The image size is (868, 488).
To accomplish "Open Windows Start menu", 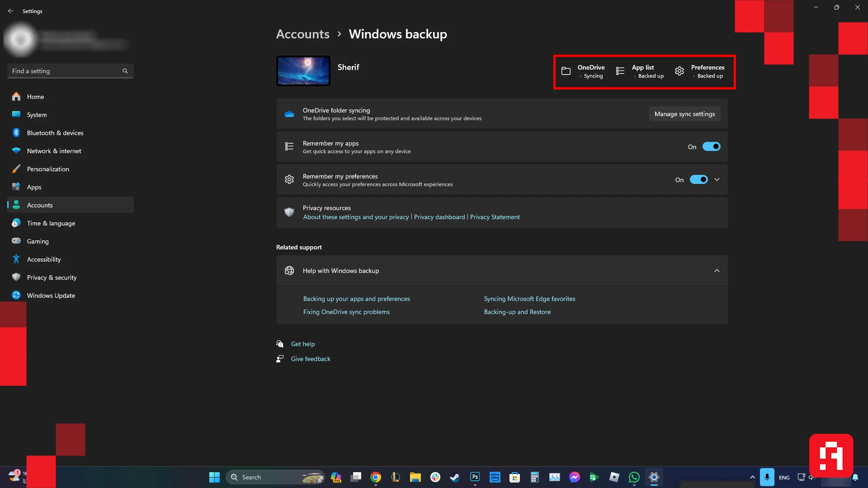I will [x=214, y=477].
